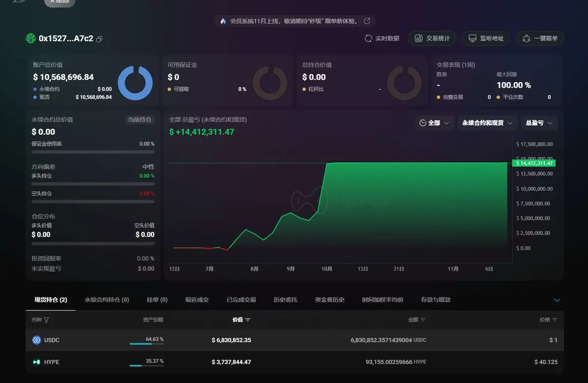Open the 总盈亏 metric dropdown

click(539, 123)
